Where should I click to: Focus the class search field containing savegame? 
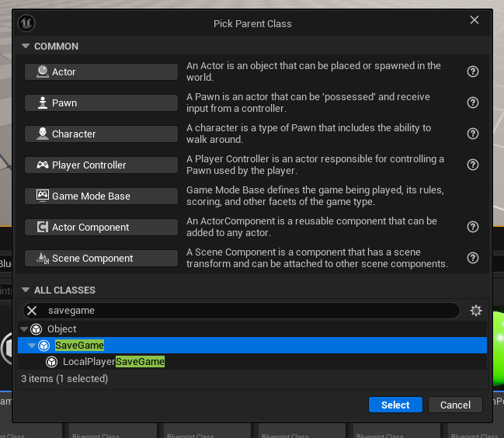pyautogui.click(x=241, y=311)
